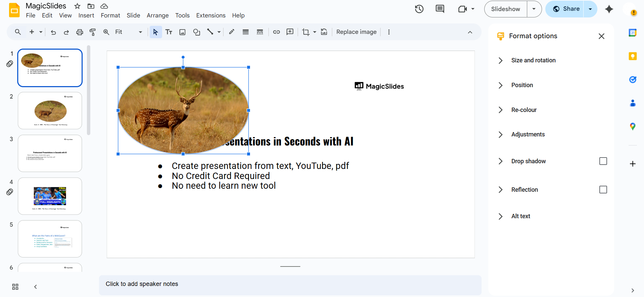Viewport: 644px width, 297px height.
Task: Open version history clock icon
Action: coord(419,9)
